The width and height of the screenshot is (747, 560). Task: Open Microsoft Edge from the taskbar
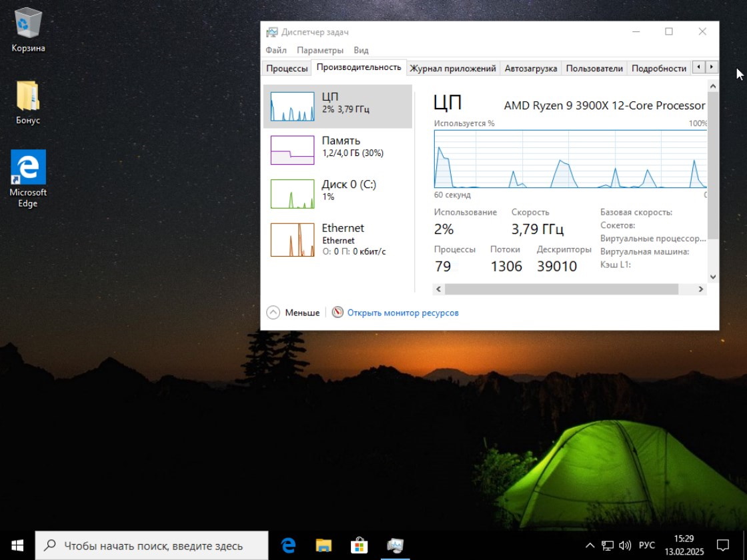[x=288, y=546]
